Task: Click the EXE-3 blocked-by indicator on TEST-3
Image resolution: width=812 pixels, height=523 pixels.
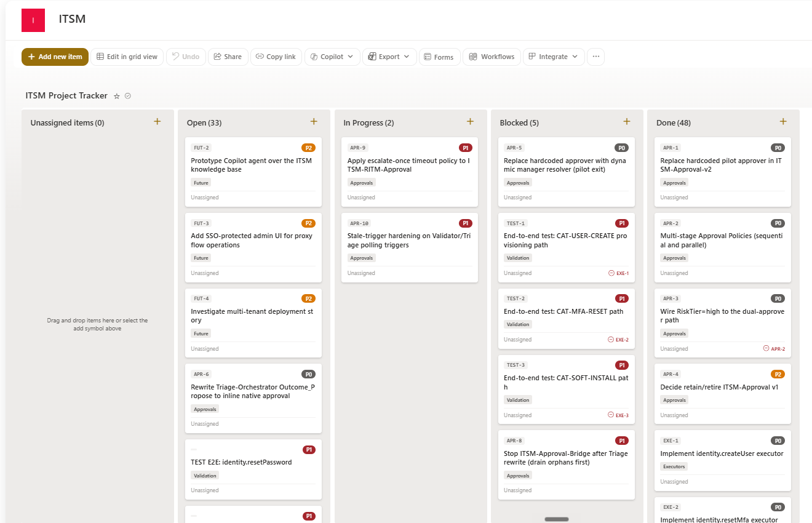Action: click(x=618, y=415)
